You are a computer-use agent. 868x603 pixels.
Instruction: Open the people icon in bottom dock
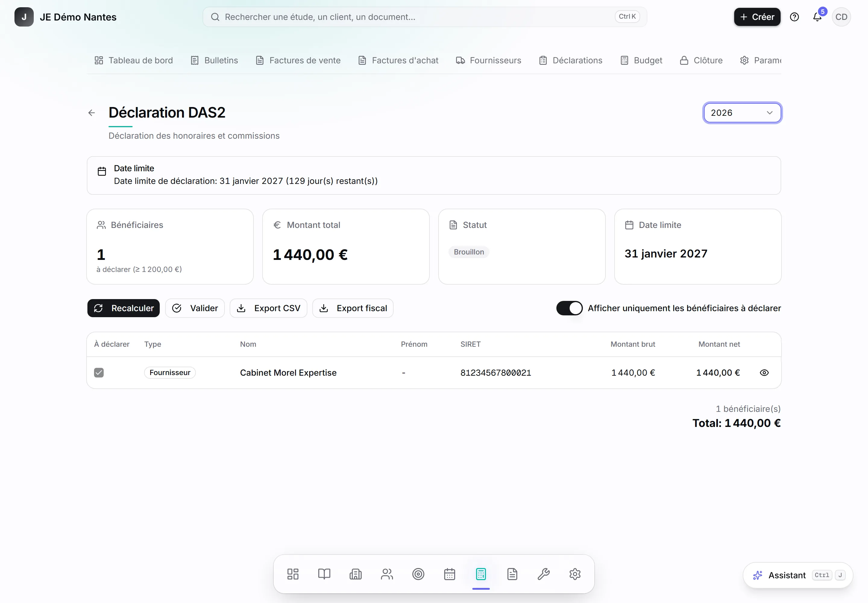point(387,574)
